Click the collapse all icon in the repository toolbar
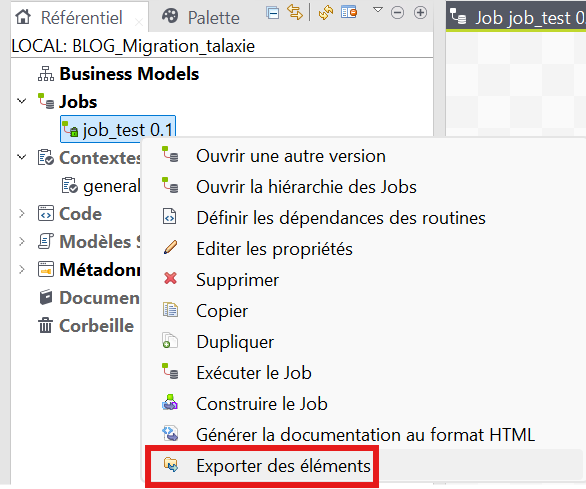The width and height of the screenshot is (586, 489). click(272, 13)
